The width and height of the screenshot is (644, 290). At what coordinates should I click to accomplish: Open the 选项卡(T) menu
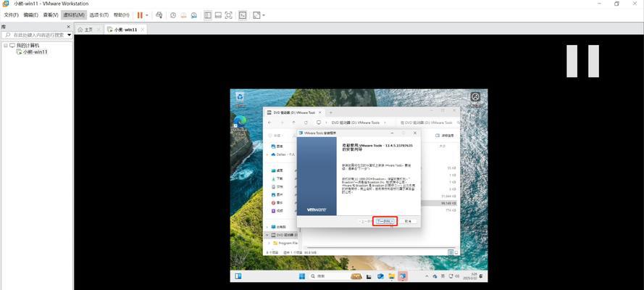coord(99,15)
